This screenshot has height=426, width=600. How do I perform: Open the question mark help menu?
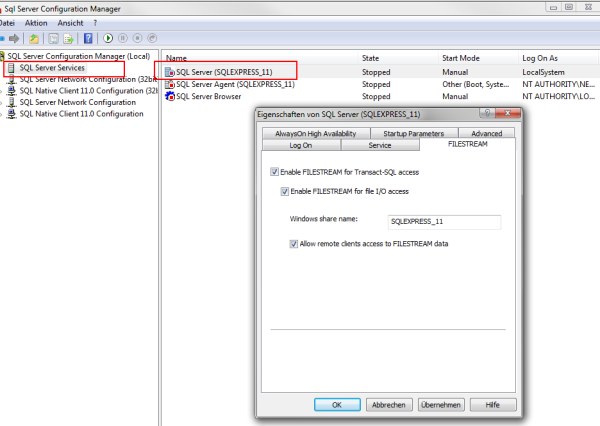click(95, 23)
